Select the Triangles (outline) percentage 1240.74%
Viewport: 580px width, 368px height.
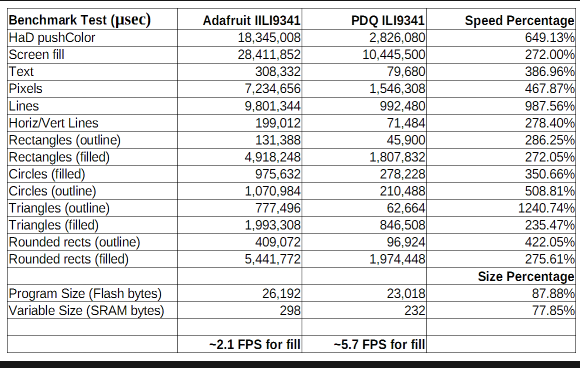pyautogui.click(x=546, y=208)
